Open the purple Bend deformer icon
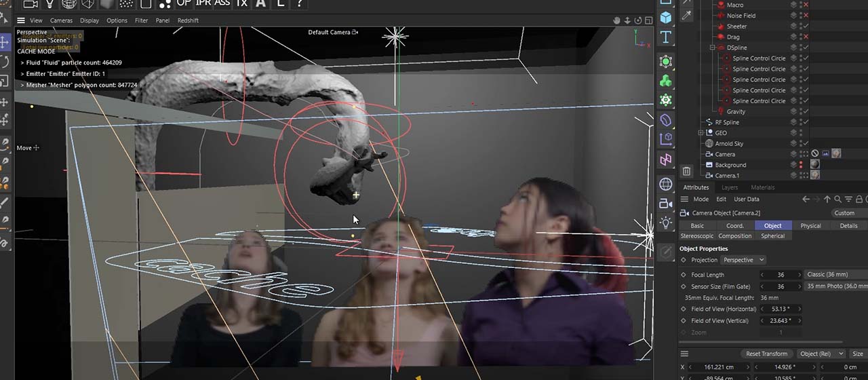Screen dimensions: 868x380 pyautogui.click(x=666, y=121)
